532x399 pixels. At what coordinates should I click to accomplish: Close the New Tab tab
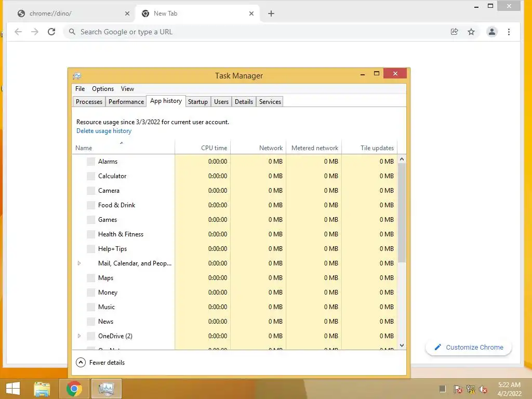pyautogui.click(x=251, y=14)
